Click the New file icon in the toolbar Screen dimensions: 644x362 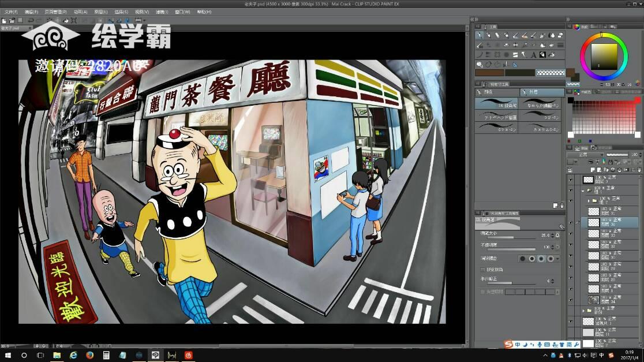pos(4,20)
